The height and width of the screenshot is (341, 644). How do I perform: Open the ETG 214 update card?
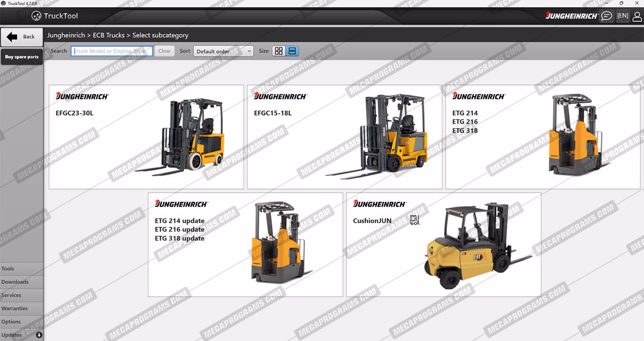pos(245,245)
